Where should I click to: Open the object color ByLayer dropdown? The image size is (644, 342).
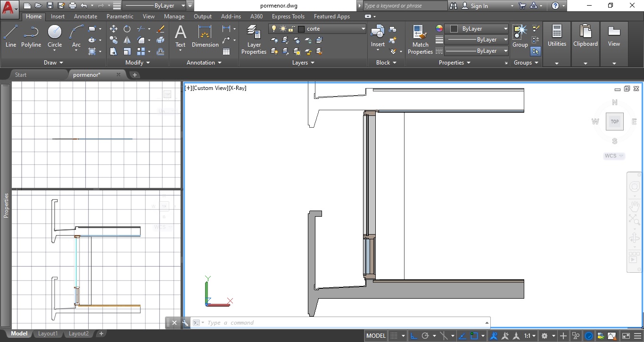(477, 29)
